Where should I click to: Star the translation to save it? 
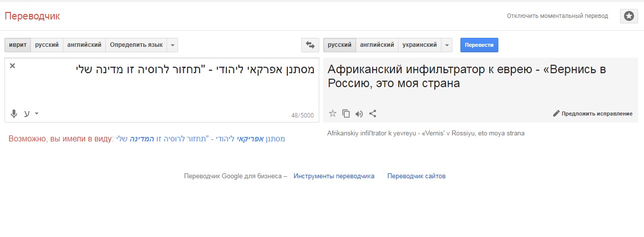pyautogui.click(x=333, y=114)
